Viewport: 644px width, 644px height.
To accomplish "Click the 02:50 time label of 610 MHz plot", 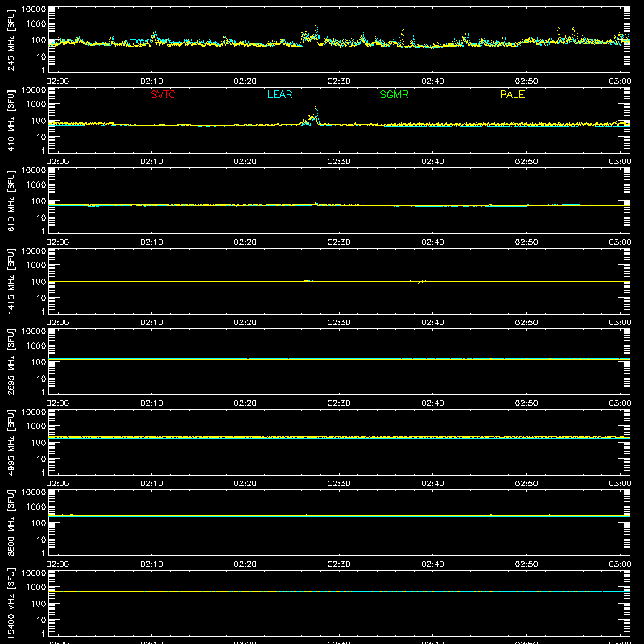I will 526,242.
